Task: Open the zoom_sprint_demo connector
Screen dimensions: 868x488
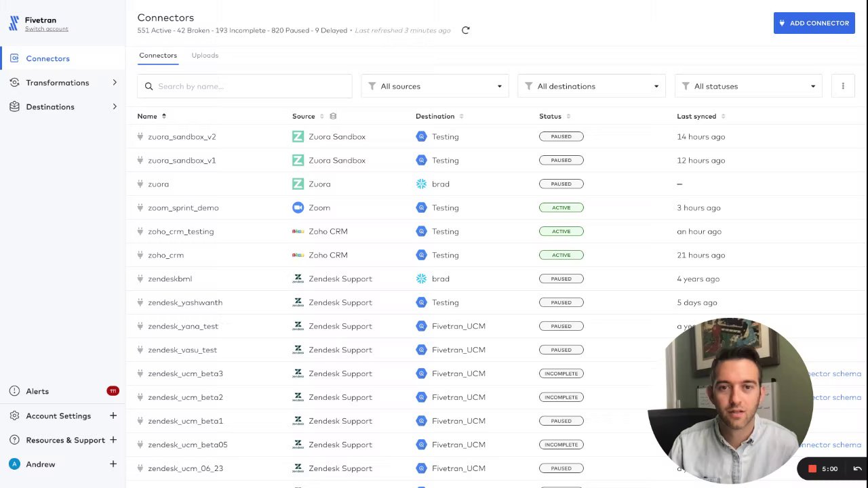Action: pos(183,207)
